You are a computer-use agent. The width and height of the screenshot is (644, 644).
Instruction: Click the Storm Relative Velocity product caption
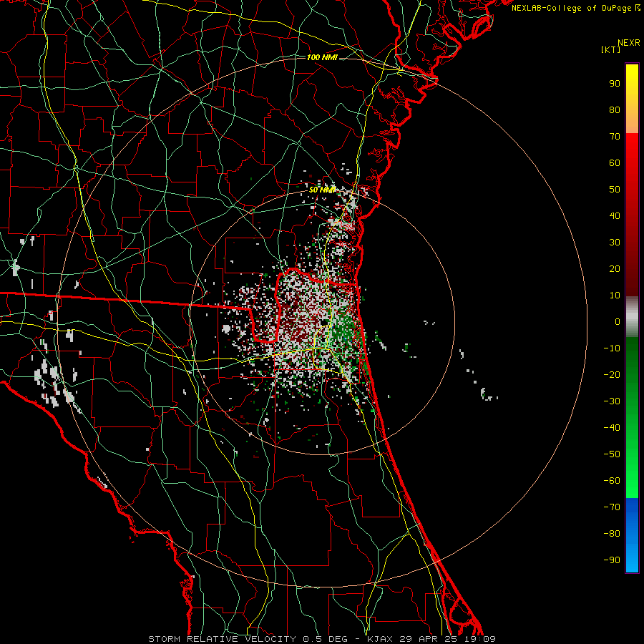pyautogui.click(x=322, y=639)
